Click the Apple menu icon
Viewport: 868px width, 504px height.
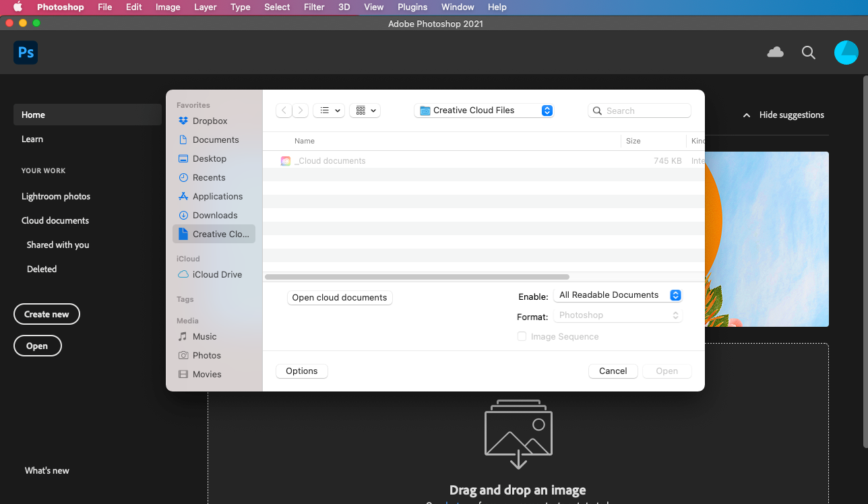pos(18,7)
